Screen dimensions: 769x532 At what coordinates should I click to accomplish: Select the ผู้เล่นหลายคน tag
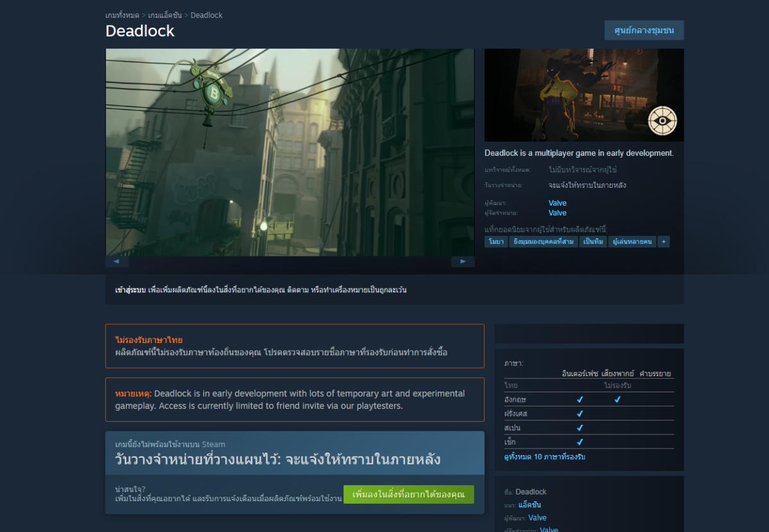tap(632, 242)
